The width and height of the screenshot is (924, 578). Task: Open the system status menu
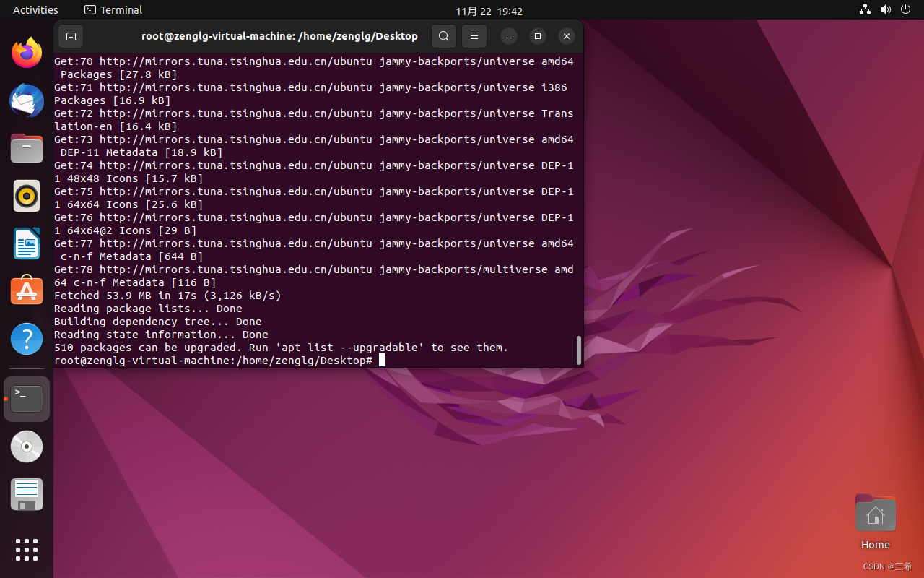[x=886, y=10]
